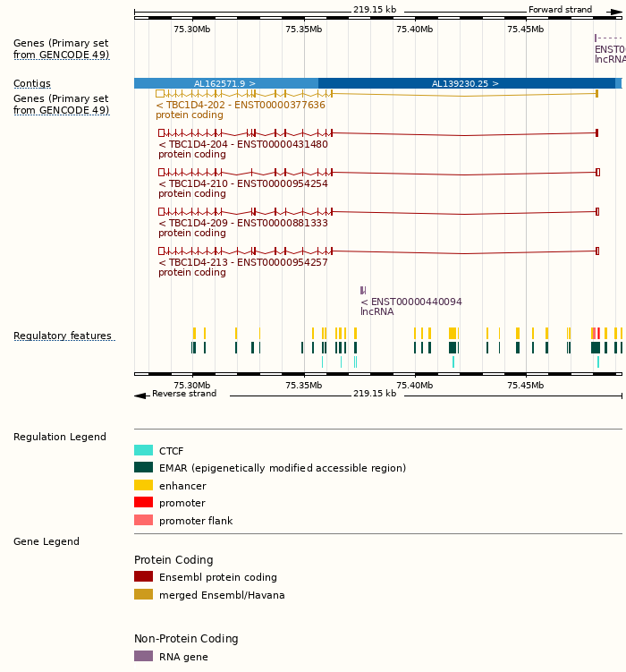Open the TBC1D4-210 transcript label

242,183
